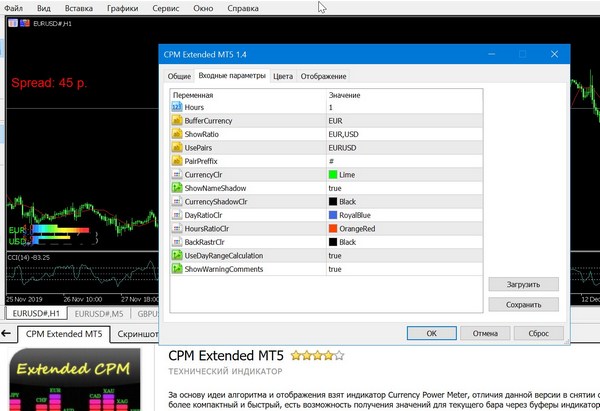600x411 pixels.
Task: Click the Lime color swatch for CurrencyClr
Action: tap(333, 175)
